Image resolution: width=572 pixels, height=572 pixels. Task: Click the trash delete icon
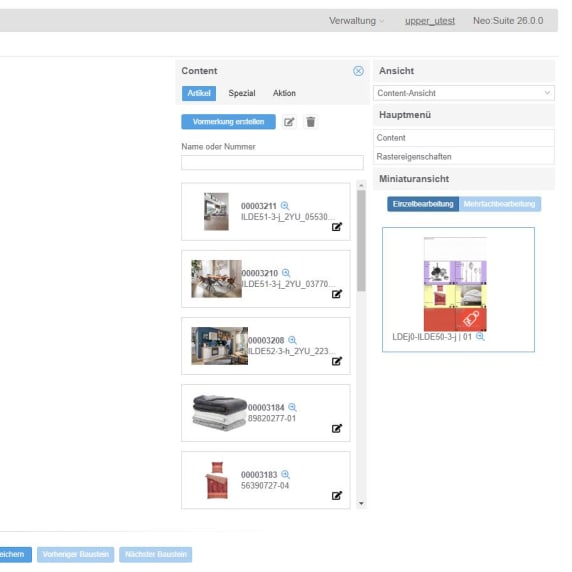pyautogui.click(x=310, y=122)
